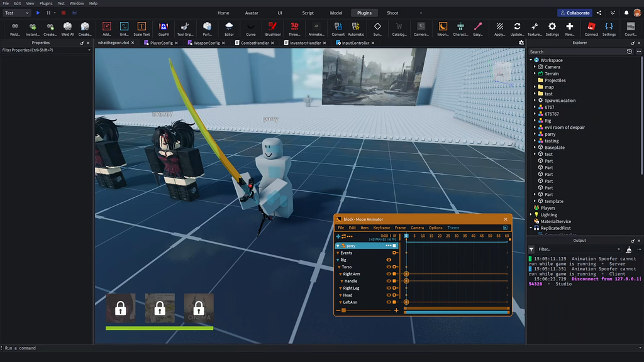
Task: Open the Keyframe menu in Moon Animator
Action: click(381, 228)
